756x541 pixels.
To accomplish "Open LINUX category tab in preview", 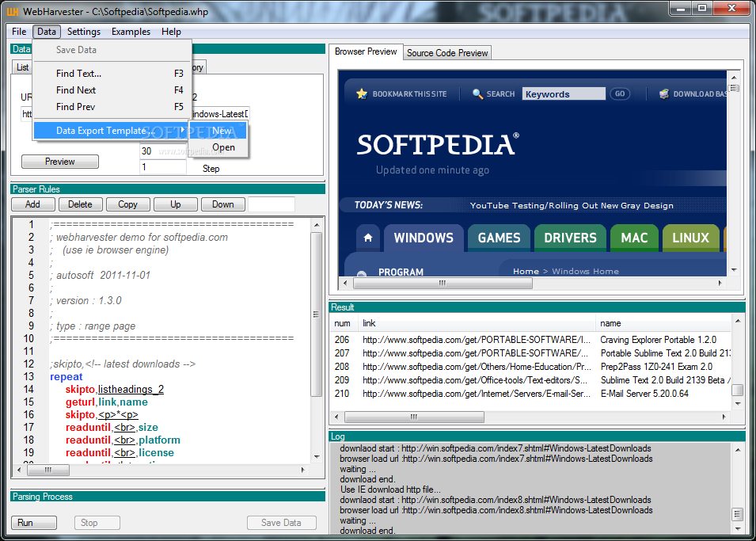I will coord(690,238).
